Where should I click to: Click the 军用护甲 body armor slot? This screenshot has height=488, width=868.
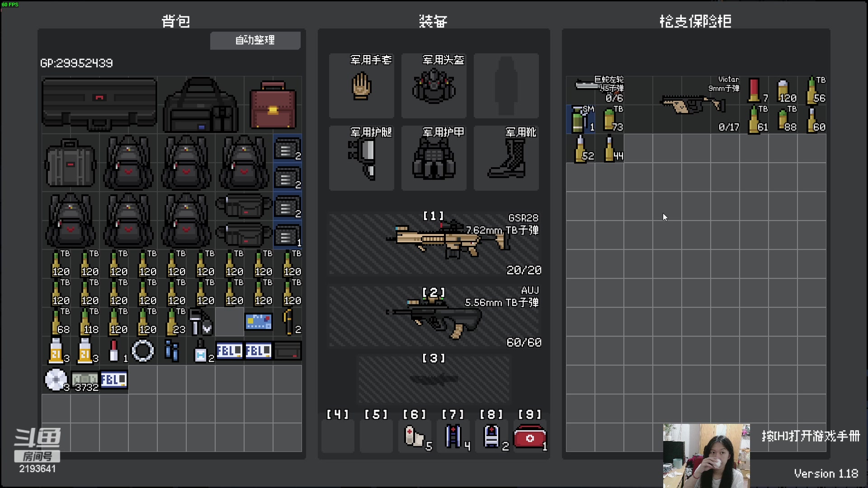click(434, 158)
